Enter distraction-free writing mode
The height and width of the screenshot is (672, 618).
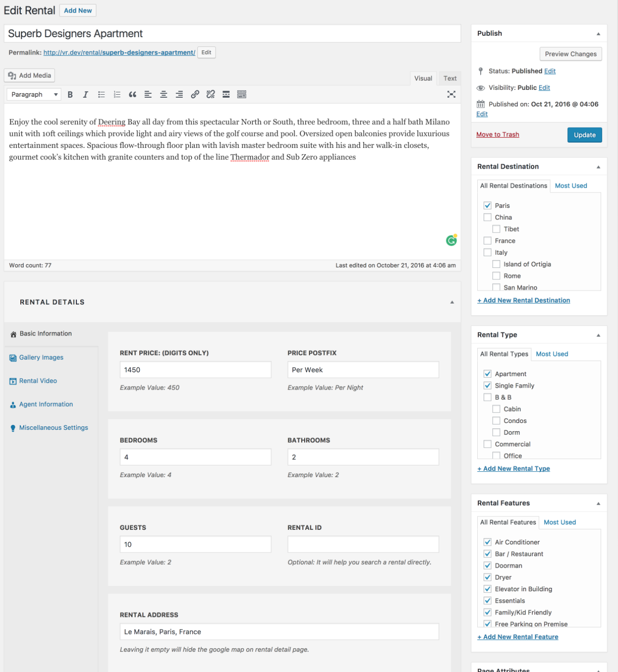(x=451, y=94)
